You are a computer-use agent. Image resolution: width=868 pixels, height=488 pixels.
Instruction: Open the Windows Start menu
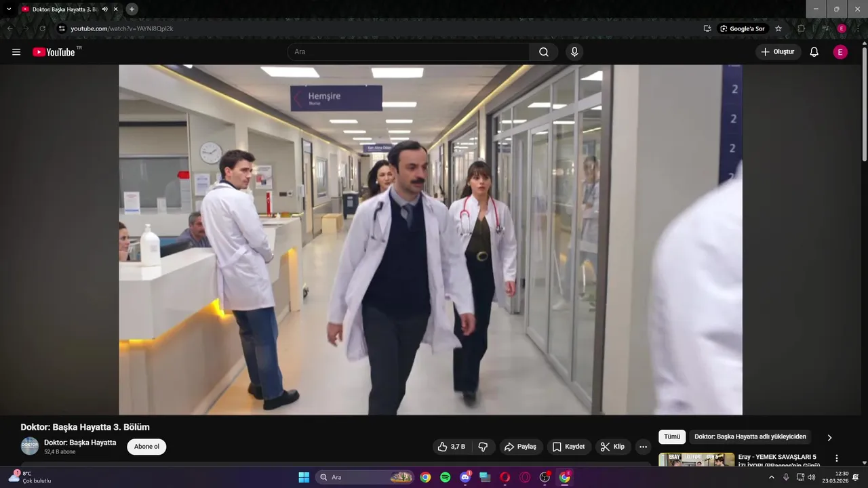pyautogui.click(x=304, y=477)
